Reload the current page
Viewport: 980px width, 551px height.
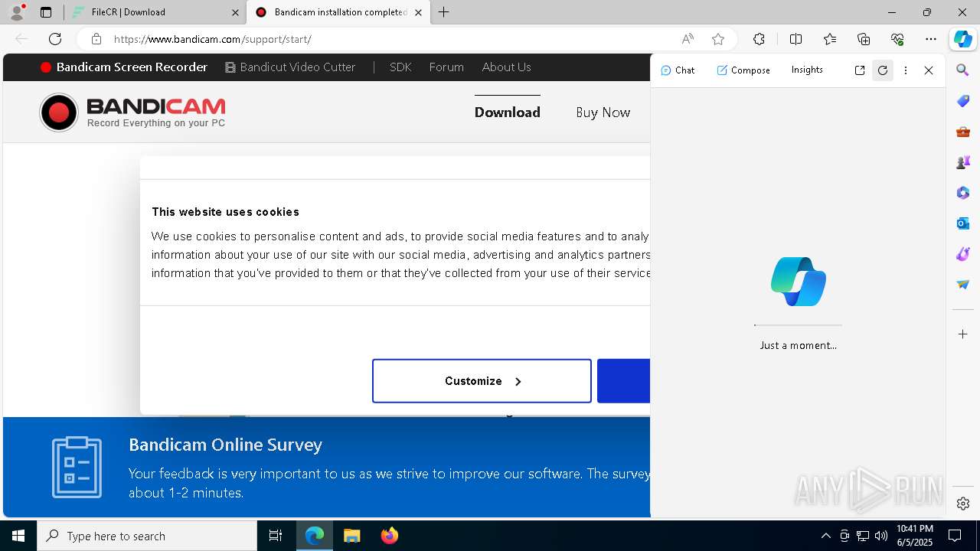(55, 39)
